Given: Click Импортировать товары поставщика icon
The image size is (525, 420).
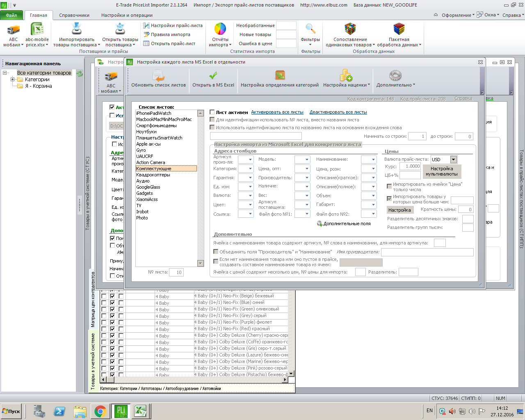Looking at the screenshot, I should (x=76, y=30).
